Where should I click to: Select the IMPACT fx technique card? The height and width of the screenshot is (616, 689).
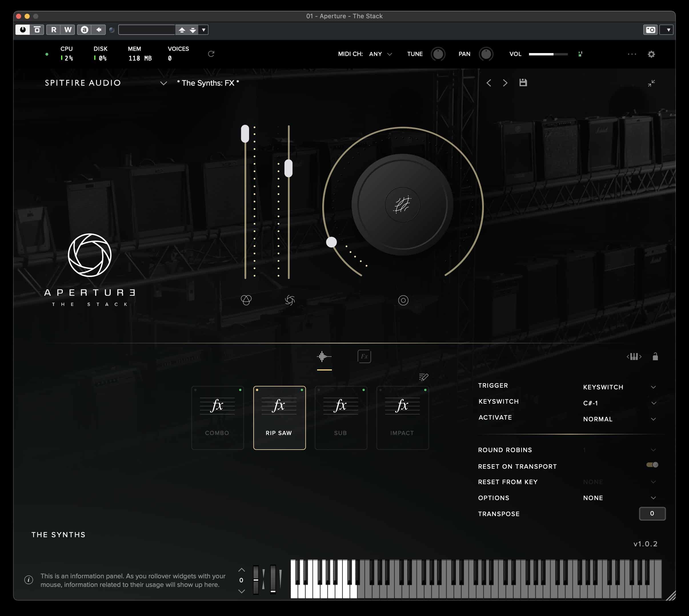(402, 418)
